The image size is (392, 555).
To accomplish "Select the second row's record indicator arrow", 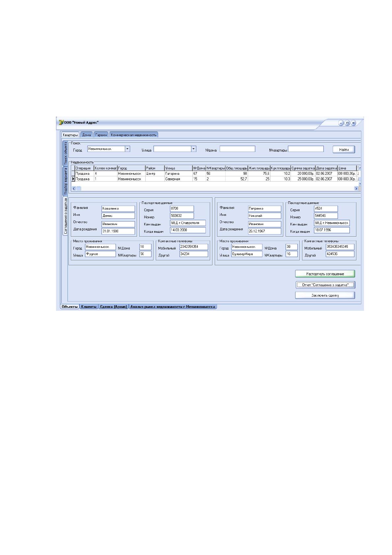I will click(x=73, y=179).
